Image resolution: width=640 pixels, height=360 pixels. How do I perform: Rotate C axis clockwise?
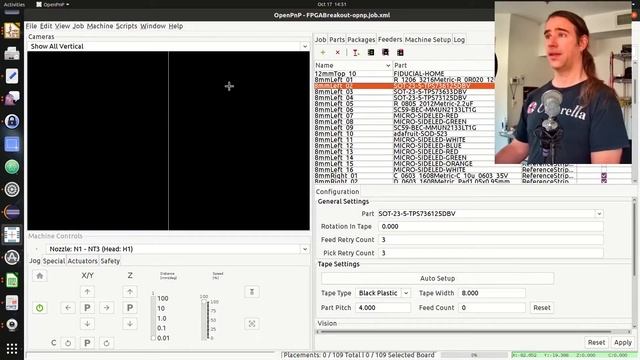click(x=107, y=343)
